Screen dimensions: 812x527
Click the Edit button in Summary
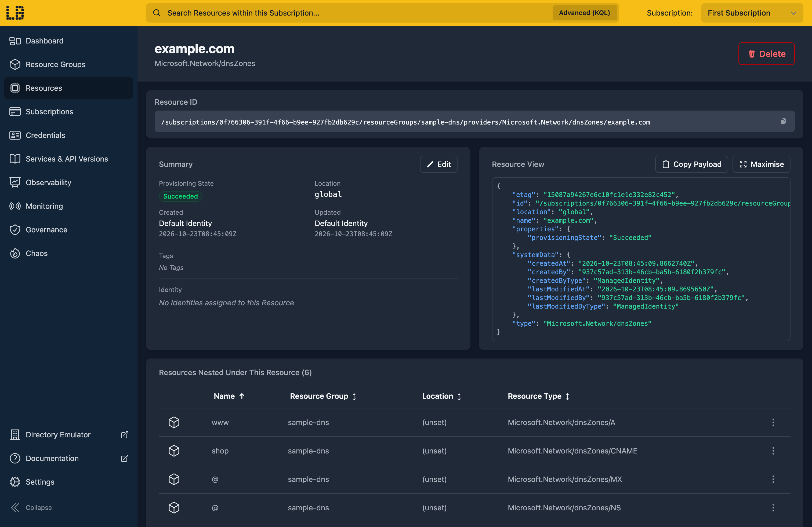438,164
